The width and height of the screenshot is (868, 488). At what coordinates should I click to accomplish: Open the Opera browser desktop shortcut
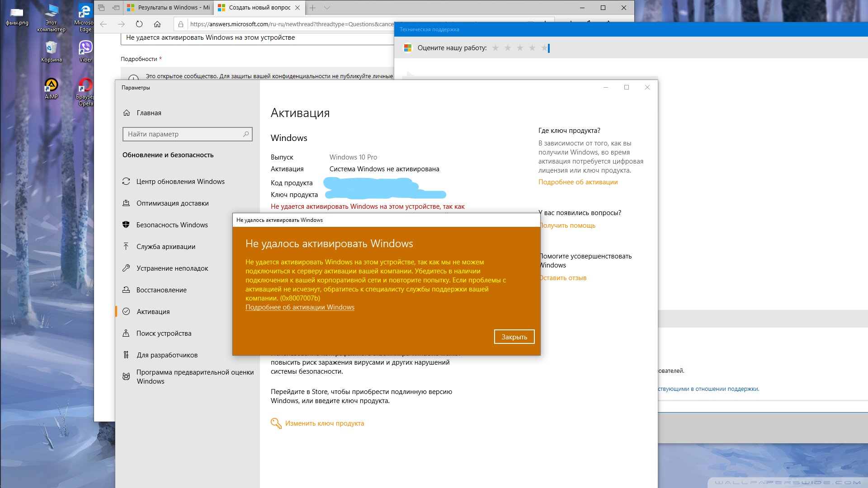(x=85, y=92)
